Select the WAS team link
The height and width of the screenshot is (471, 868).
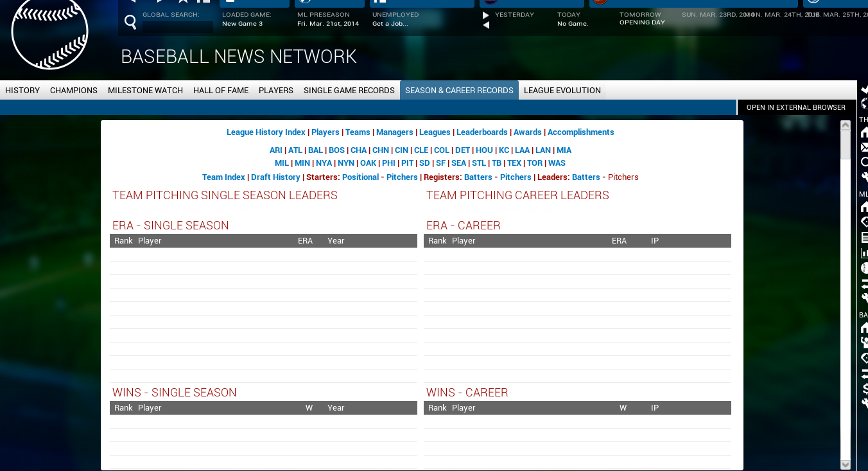(557, 163)
